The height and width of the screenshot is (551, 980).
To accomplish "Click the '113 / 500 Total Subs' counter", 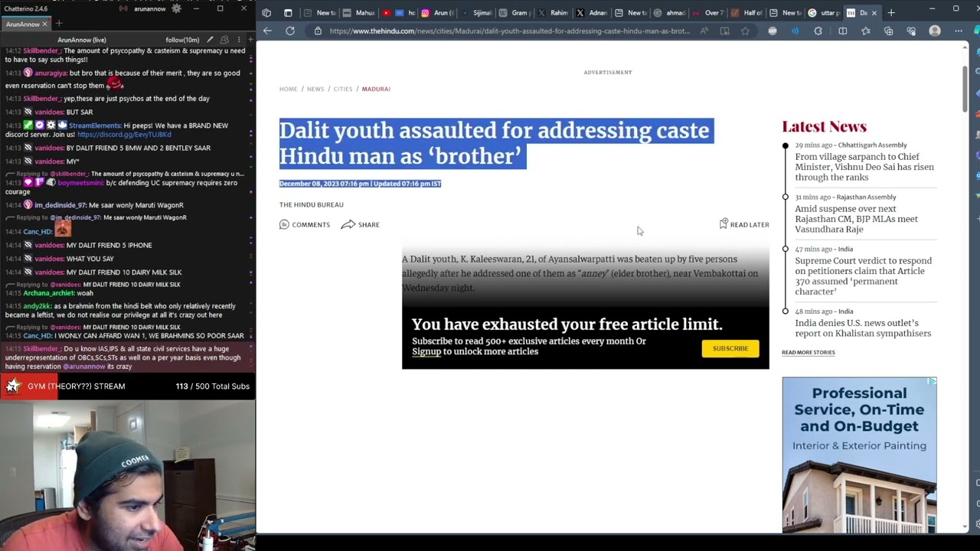I will coord(212,386).
